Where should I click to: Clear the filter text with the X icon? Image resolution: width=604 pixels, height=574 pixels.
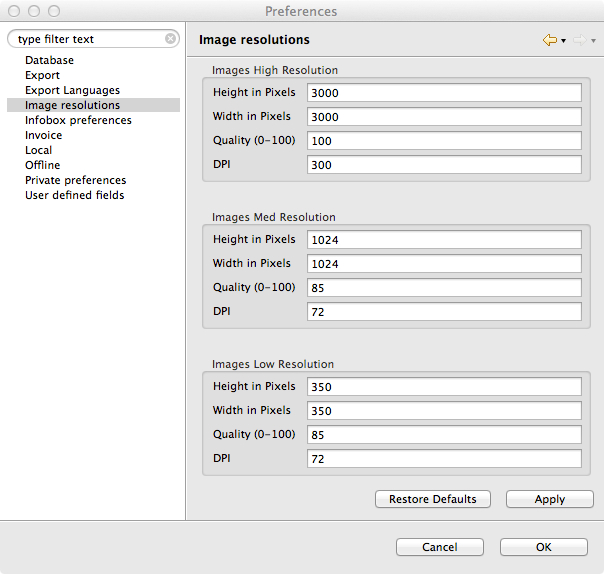pyautogui.click(x=170, y=39)
